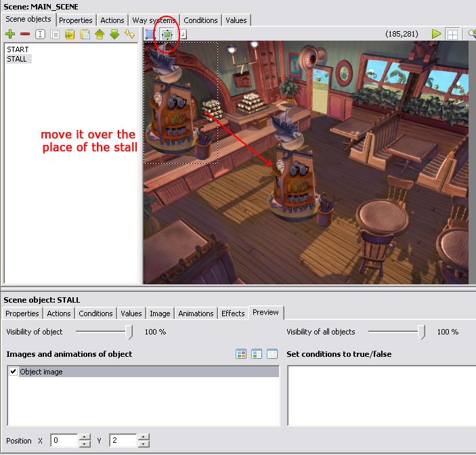Image resolution: width=476 pixels, height=455 pixels.
Task: Click the copy object clipboard icon
Action: tap(70, 35)
